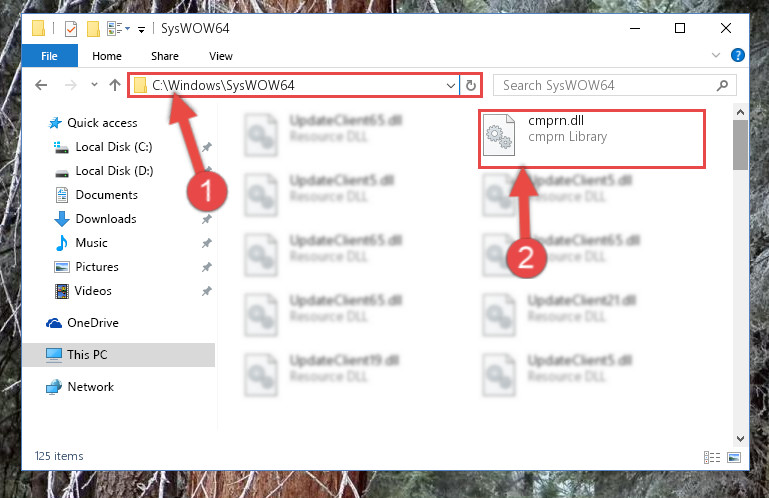
Task: Click the Properties quick access toolbar icon
Action: click(x=71, y=29)
